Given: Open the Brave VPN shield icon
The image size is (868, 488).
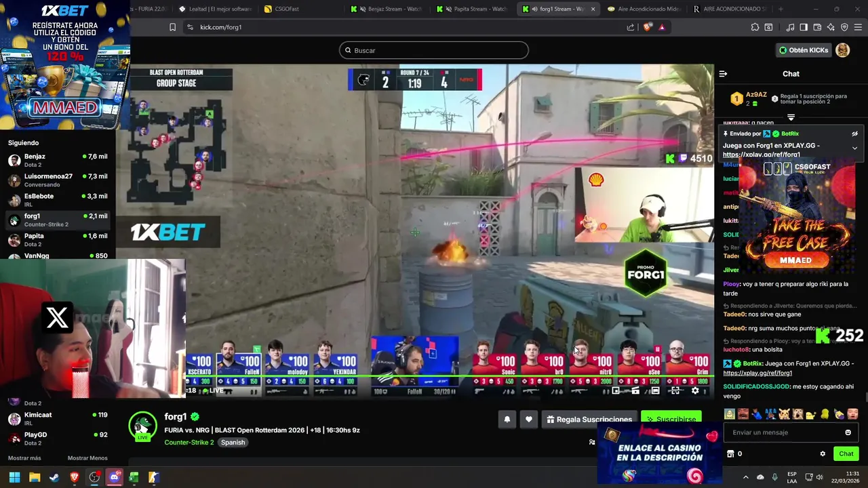Looking at the screenshot, I should (x=844, y=27).
